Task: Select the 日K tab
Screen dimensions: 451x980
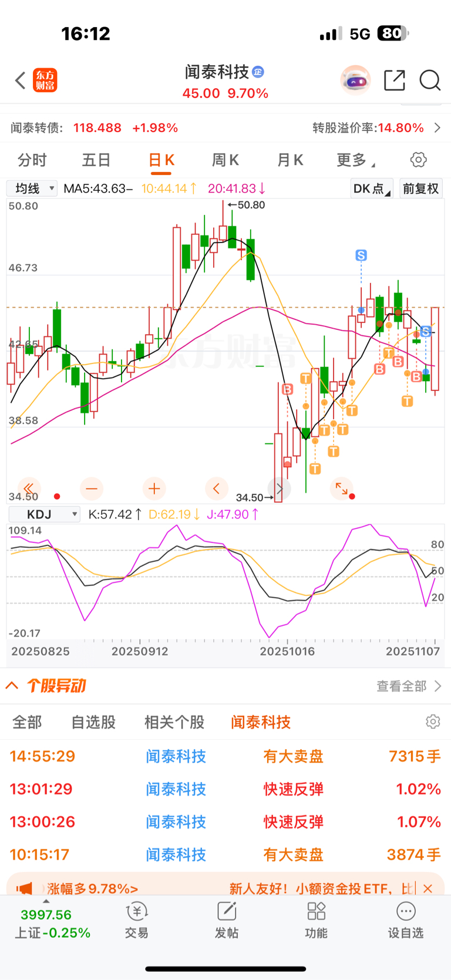Action: [x=161, y=160]
